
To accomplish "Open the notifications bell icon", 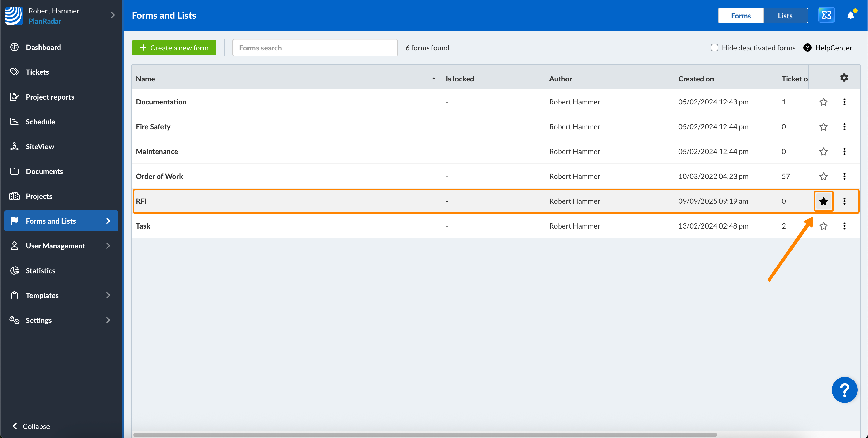I will click(x=850, y=16).
